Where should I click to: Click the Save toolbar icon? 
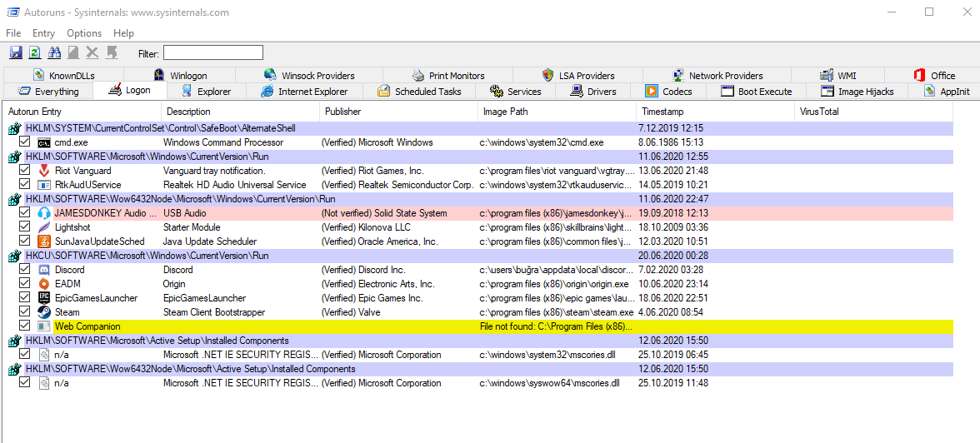coord(17,53)
